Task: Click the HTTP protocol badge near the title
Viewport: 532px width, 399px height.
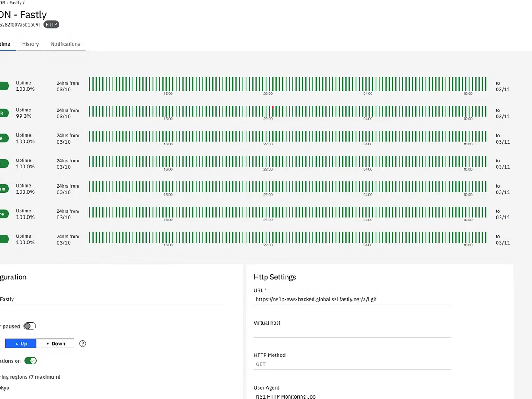Action: tap(51, 24)
